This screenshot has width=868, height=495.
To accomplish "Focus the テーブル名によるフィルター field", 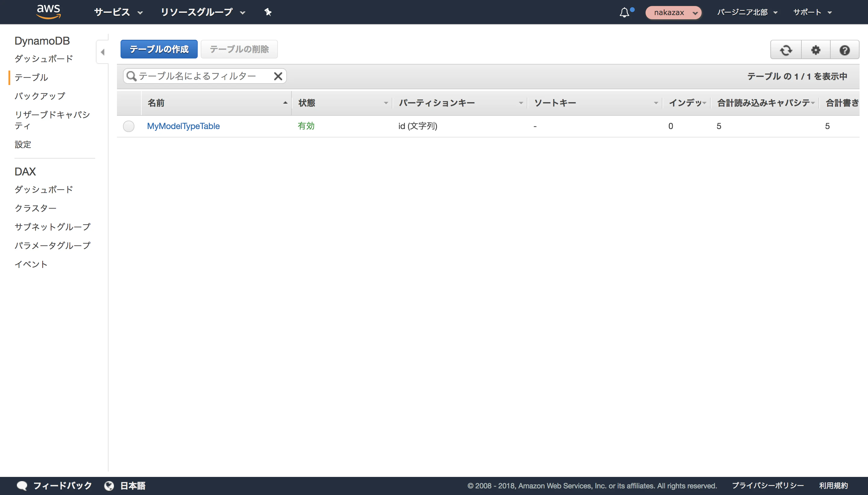I will 205,76.
